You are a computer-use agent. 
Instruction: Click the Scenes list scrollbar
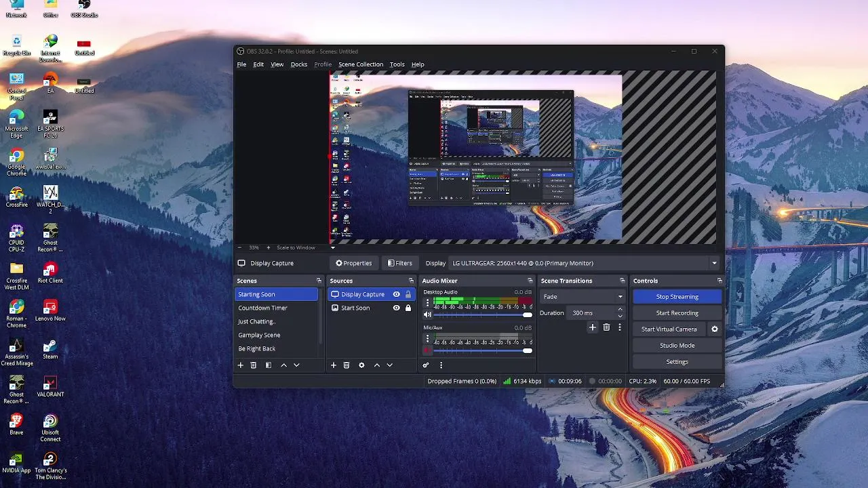click(x=321, y=315)
